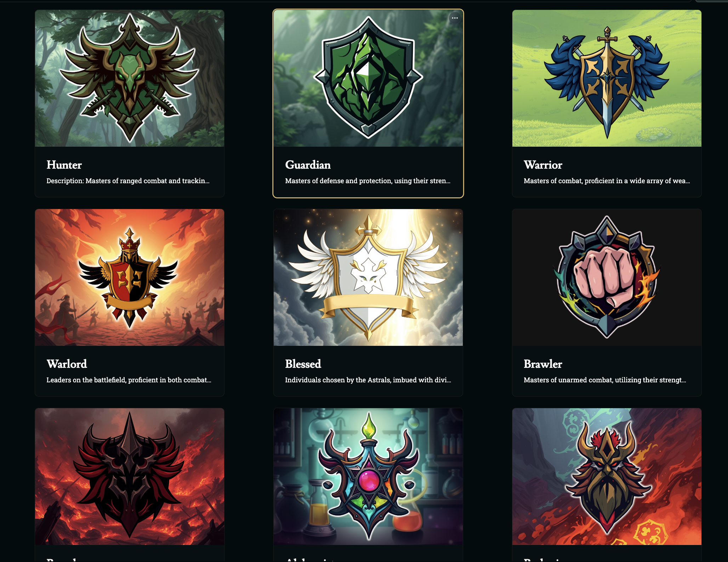This screenshot has height=562, width=728.
Task: Click Brawler's unarmed combat description
Action: (605, 380)
